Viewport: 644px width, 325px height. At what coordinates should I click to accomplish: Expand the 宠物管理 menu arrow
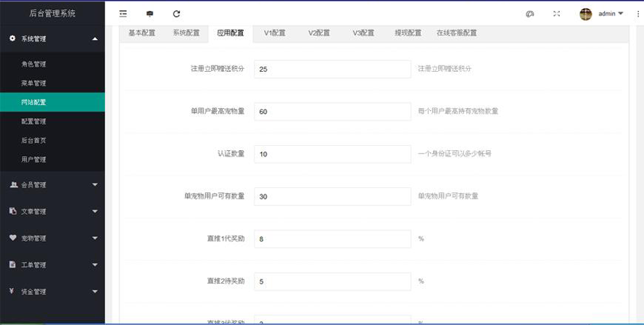pos(95,238)
